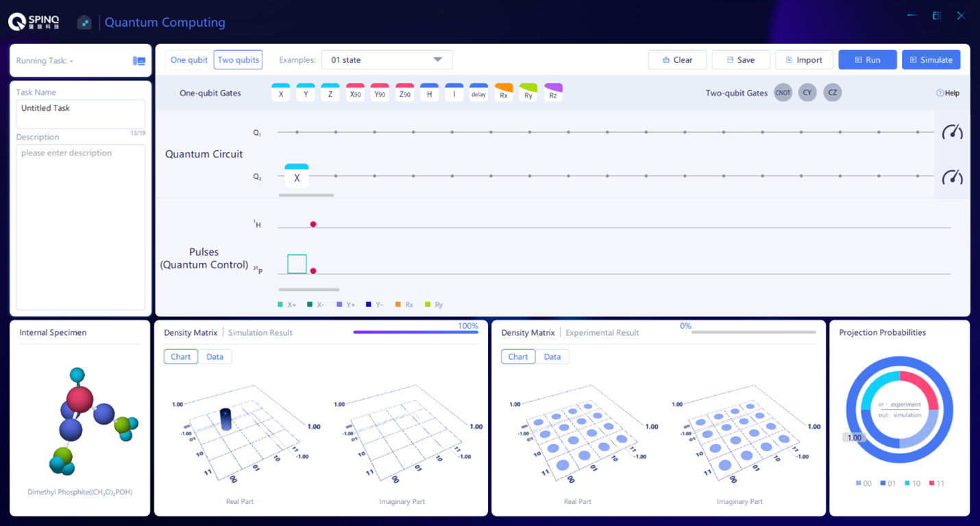The width and height of the screenshot is (980, 526).
Task: Choose the Hadamard H gate
Action: [x=429, y=92]
